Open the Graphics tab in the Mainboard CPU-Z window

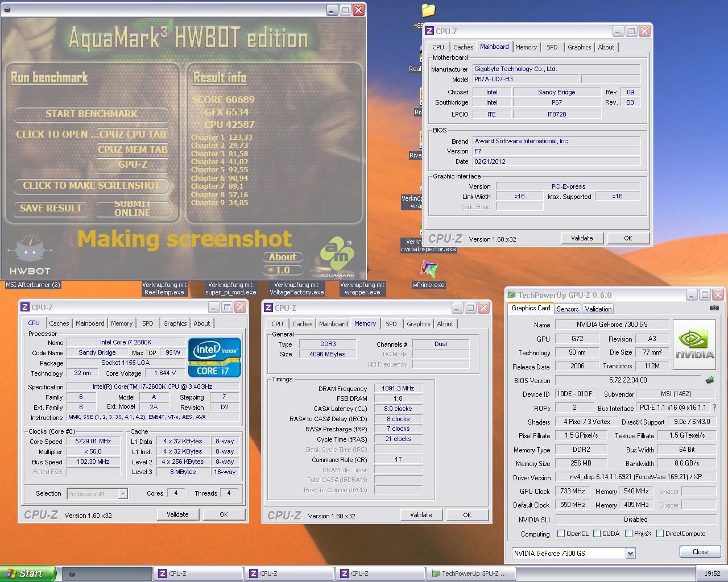coord(579,47)
